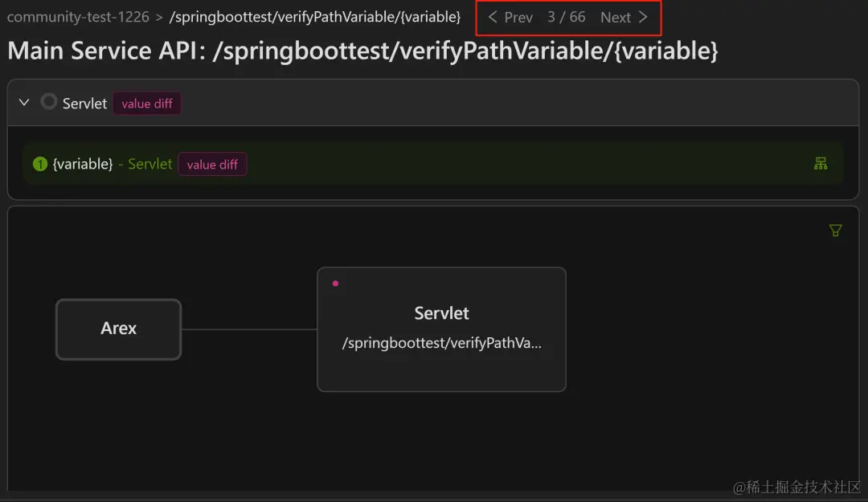Go to the previous case with Prev

point(510,17)
